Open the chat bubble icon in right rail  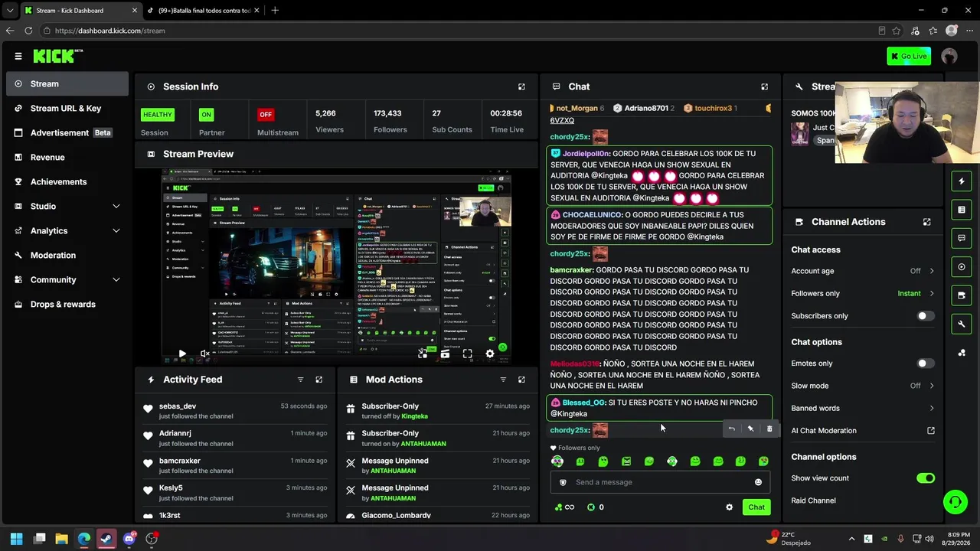click(962, 238)
